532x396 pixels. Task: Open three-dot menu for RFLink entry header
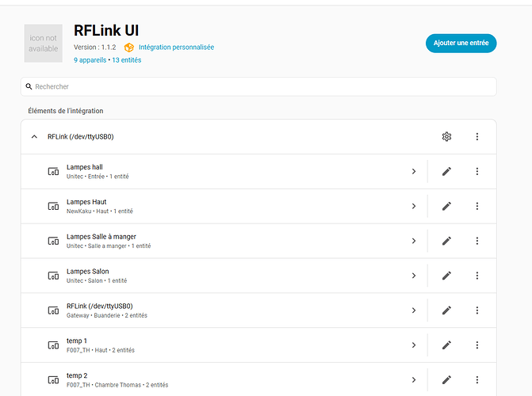(477, 137)
